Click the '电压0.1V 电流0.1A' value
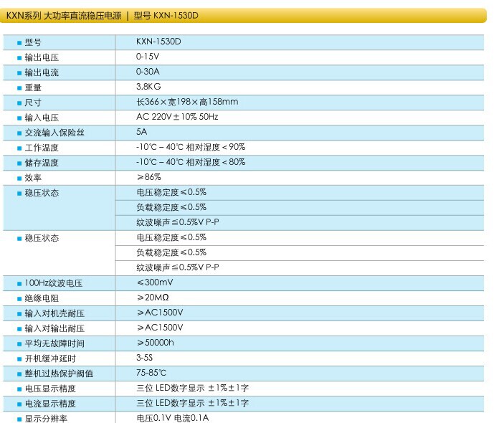Screen dimensions: 504x423 click(173, 418)
